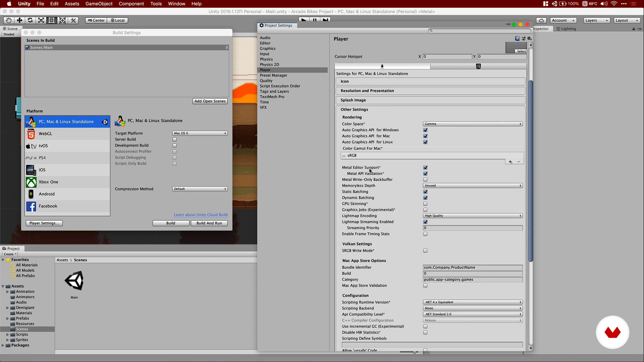Select the Hand tool in Unity toolbar
Screen dimensions: 644x362
pos(9,20)
